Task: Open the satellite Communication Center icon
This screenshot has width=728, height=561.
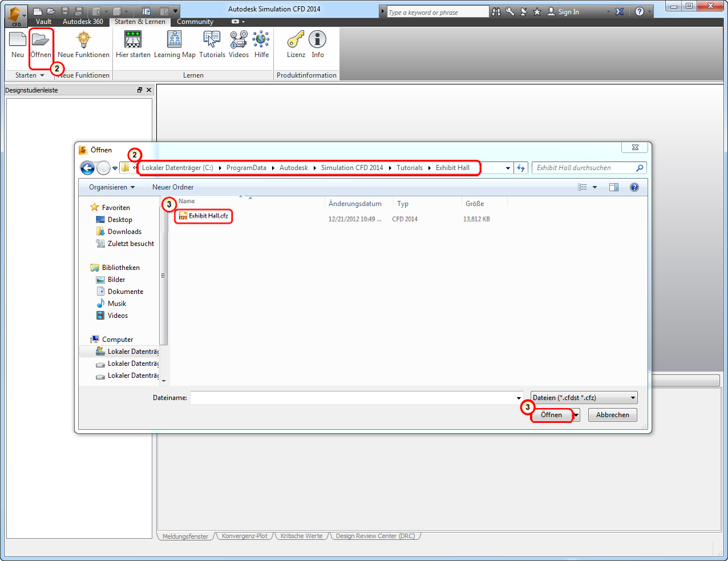Action: click(524, 11)
